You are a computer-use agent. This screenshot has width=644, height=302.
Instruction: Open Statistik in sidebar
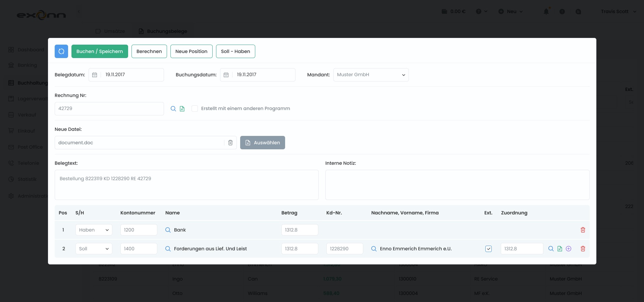point(22,179)
